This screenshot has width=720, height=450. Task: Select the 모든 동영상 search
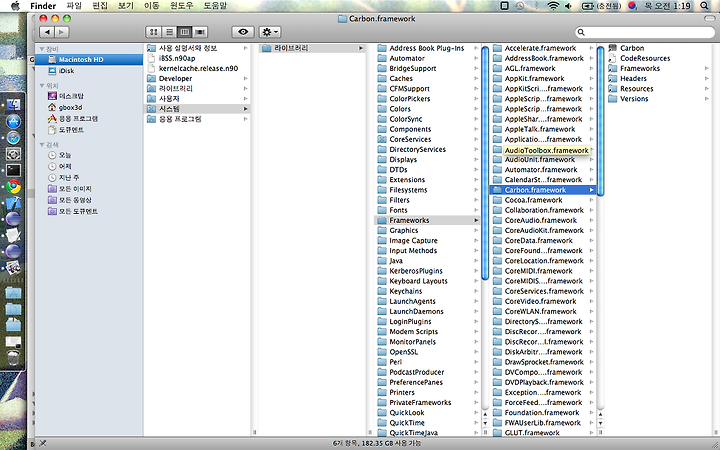[x=89, y=200]
